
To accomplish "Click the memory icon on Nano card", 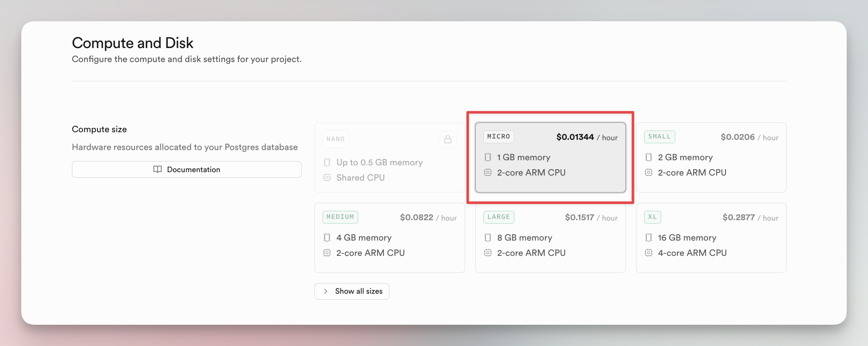I will tap(327, 162).
